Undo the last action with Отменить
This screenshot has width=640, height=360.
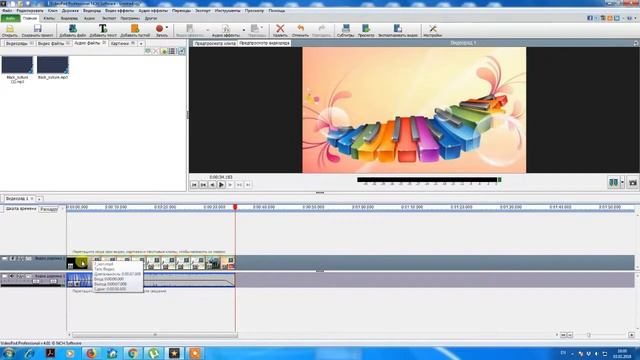tap(300, 30)
